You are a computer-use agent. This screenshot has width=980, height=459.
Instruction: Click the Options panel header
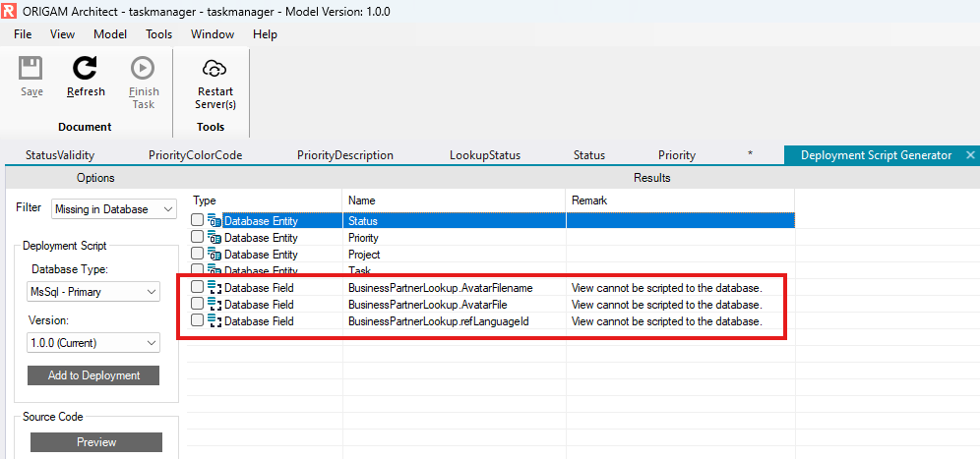[x=95, y=178]
